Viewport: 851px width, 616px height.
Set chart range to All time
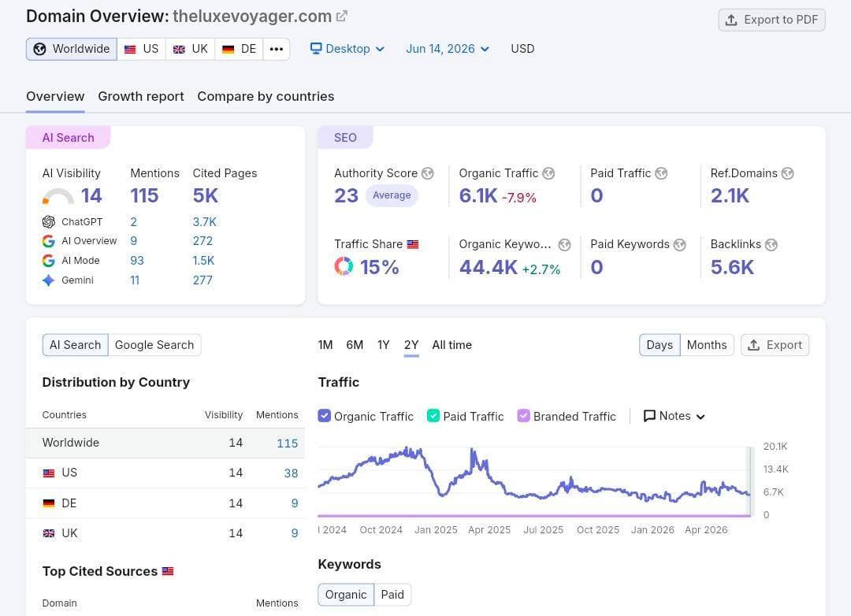click(452, 345)
